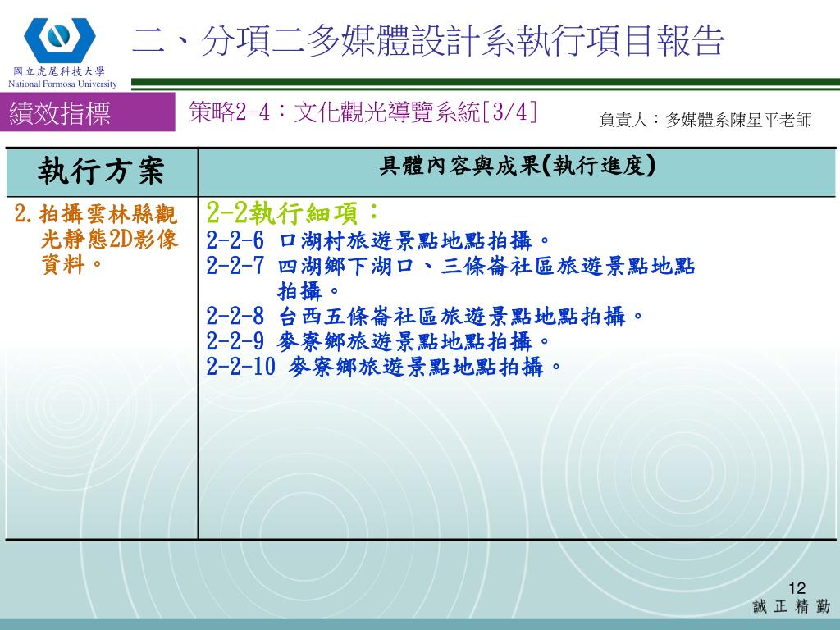Select the purple 績效指標 label box
The width and height of the screenshot is (840, 630).
coord(88,112)
